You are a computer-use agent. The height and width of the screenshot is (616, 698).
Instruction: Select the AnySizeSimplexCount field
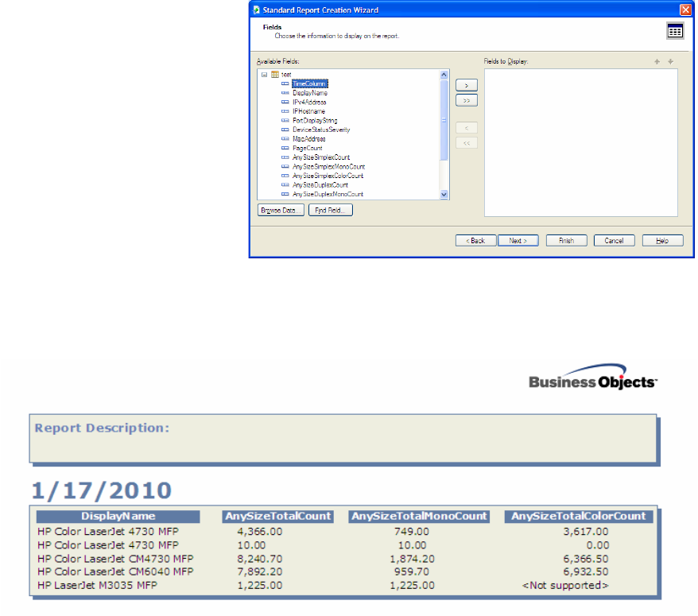(x=321, y=157)
